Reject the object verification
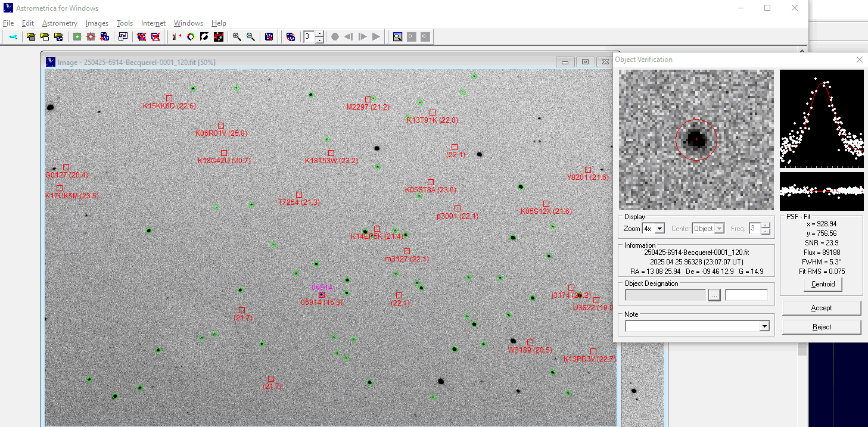868x427 pixels. (x=822, y=327)
